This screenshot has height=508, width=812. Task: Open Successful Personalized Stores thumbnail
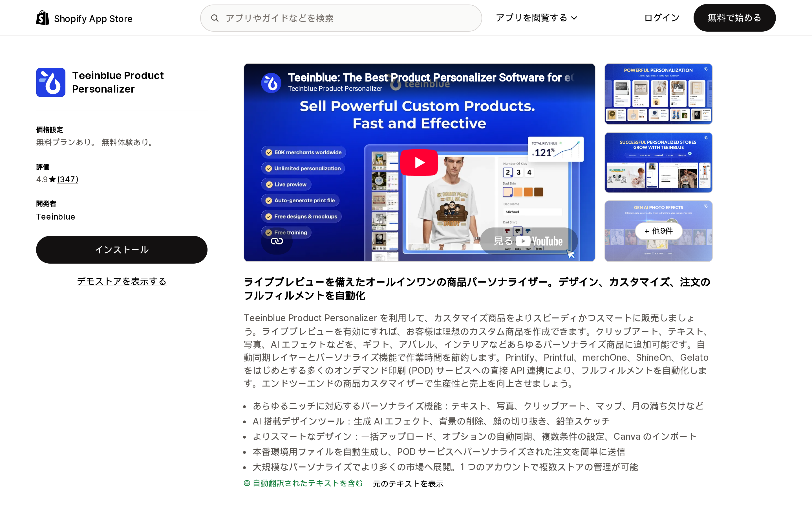point(658,163)
